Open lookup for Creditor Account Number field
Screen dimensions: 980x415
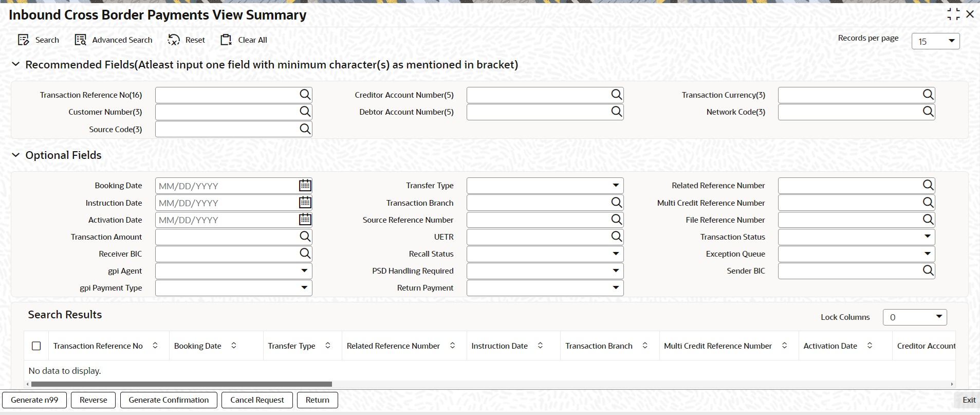[x=617, y=95]
